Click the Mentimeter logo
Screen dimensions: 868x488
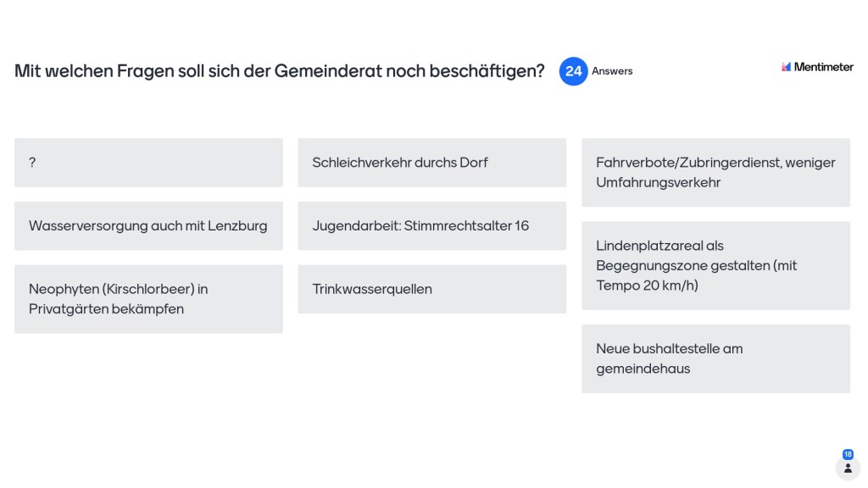pyautogui.click(x=787, y=67)
